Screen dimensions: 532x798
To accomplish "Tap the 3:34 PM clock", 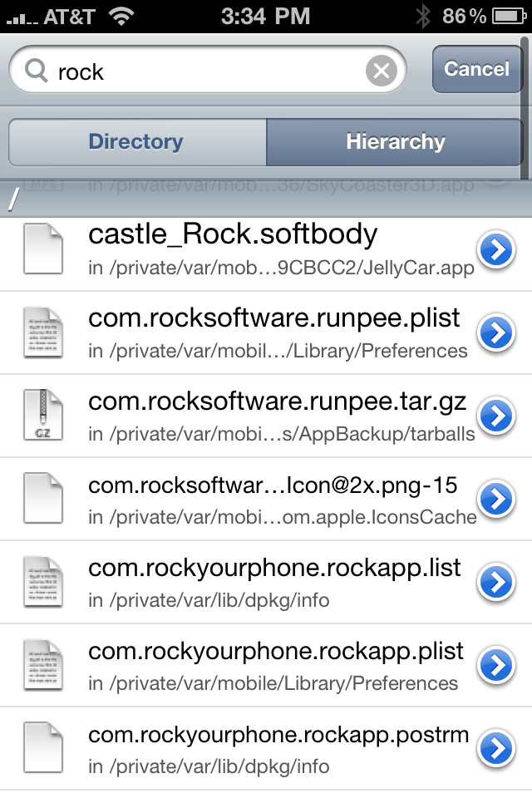I will tap(266, 17).
